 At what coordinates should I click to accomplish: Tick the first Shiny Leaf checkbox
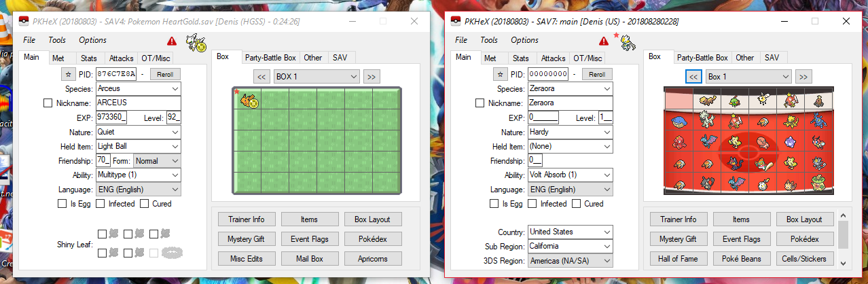[x=102, y=234]
